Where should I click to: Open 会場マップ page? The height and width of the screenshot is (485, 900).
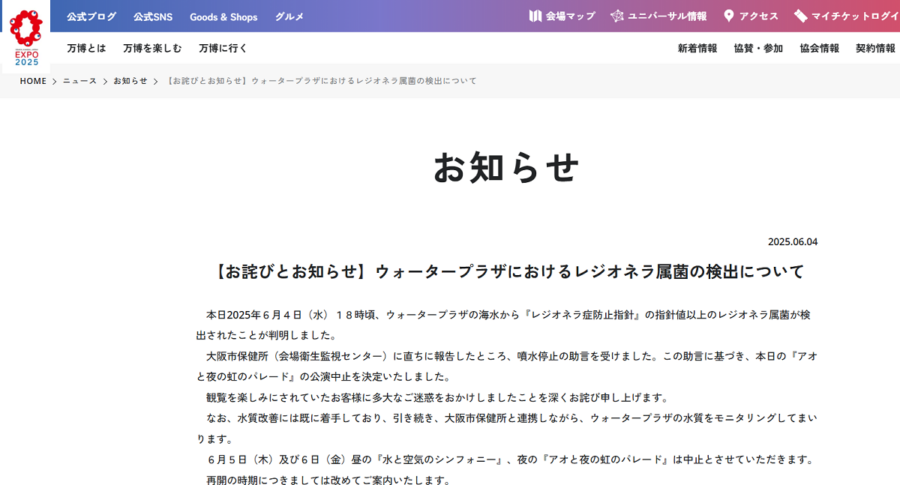(570, 16)
